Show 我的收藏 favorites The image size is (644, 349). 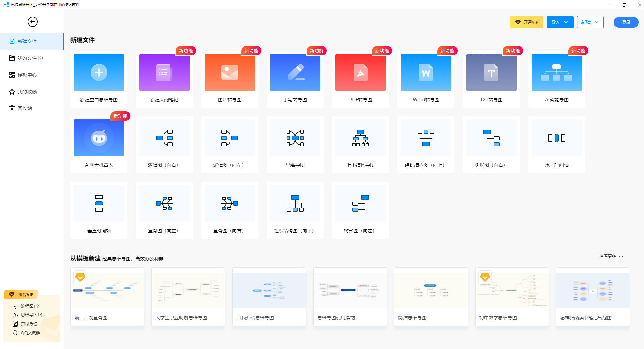coord(32,92)
